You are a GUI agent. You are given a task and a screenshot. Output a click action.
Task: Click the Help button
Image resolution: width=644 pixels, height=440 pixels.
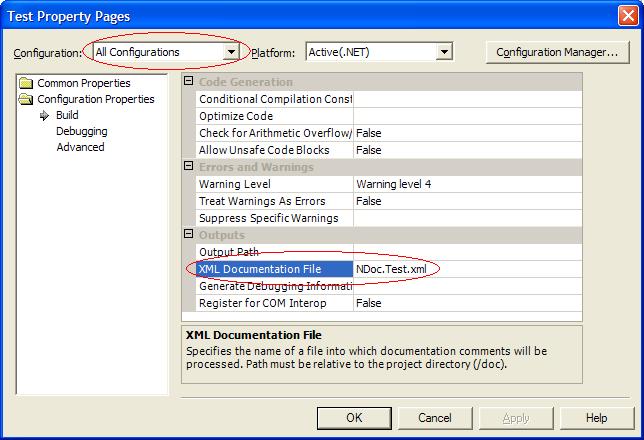(x=596, y=417)
